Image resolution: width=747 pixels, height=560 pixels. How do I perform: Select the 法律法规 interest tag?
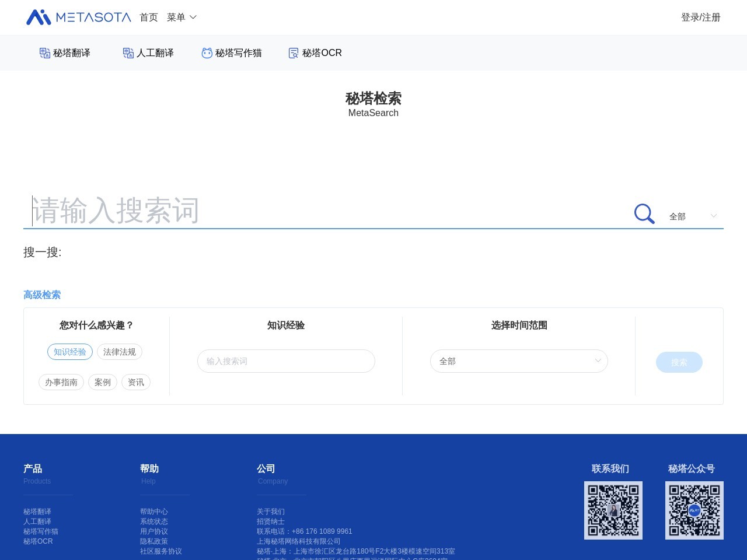coord(120,352)
